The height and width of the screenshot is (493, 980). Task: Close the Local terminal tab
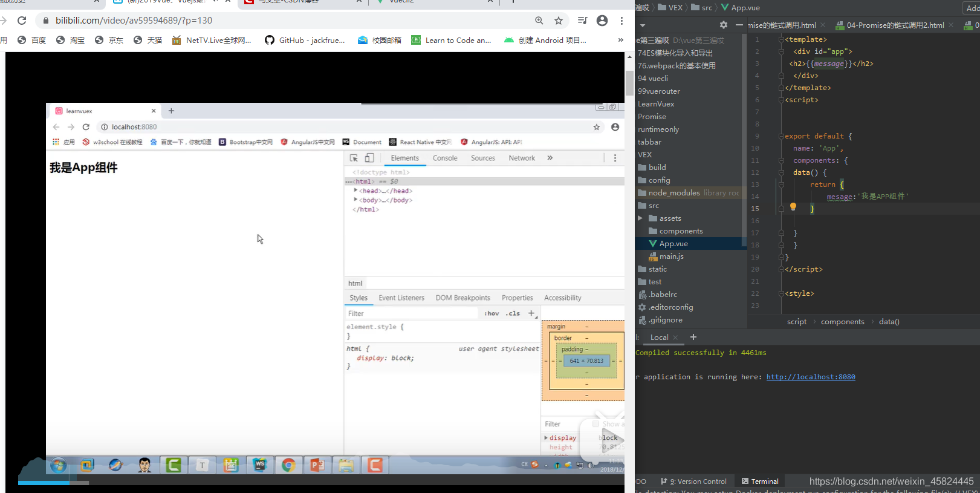tap(675, 338)
